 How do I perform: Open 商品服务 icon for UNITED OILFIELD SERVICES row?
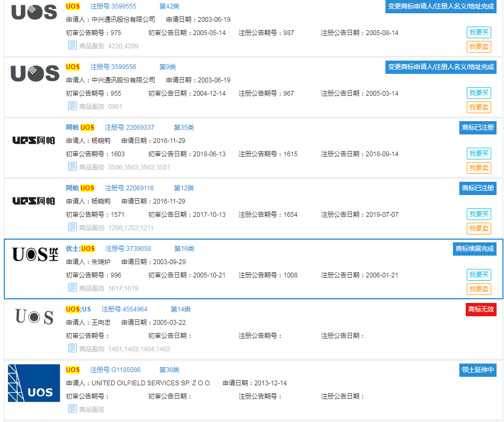coord(72,409)
